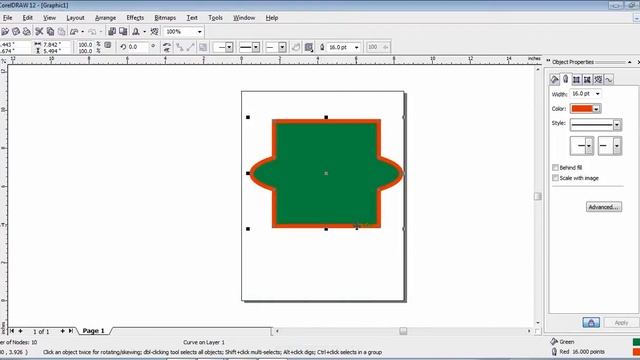This screenshot has width=640, height=360.
Task: Click green fill swatch in status bar
Action: click(636, 342)
